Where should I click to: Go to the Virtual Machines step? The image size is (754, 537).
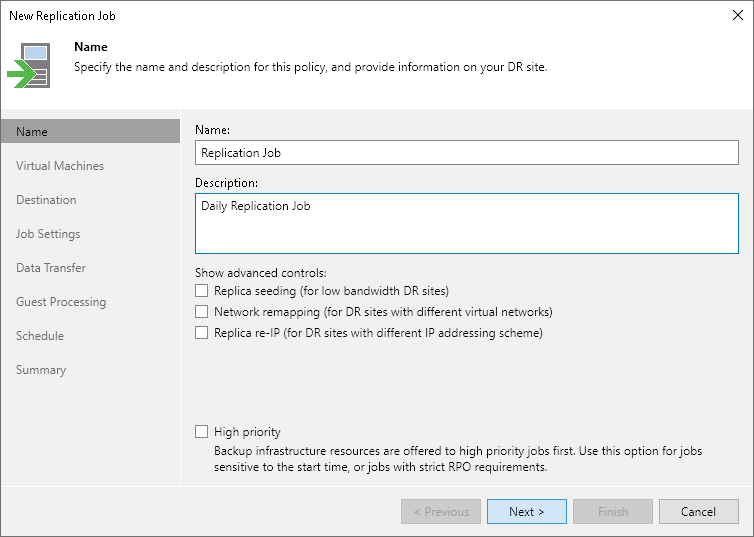click(x=60, y=166)
